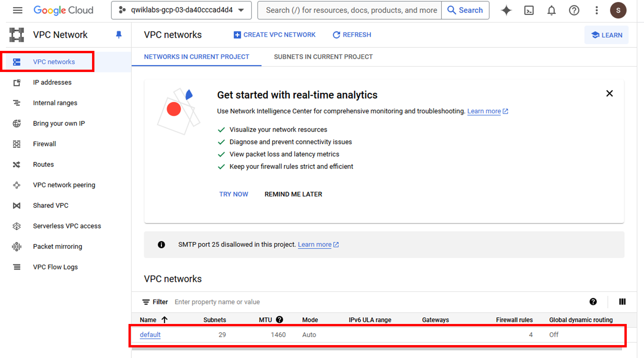The height and width of the screenshot is (358, 644).
Task: Open Serverless VPC access page
Action: coord(67,226)
